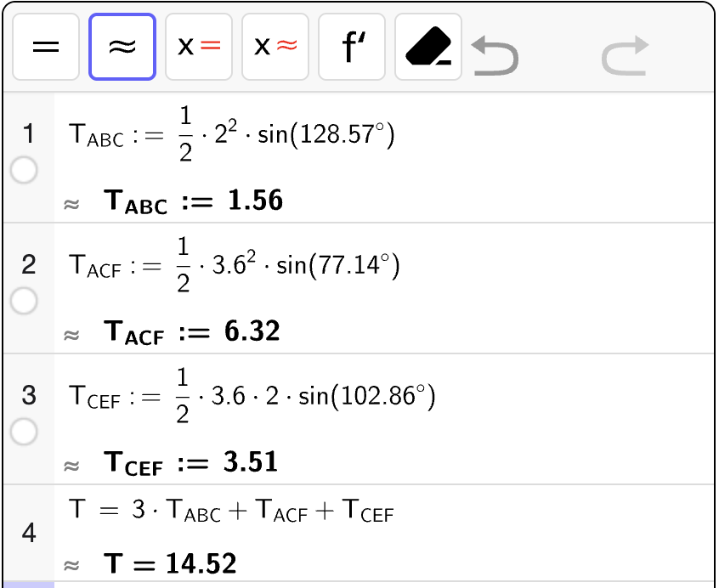Redo the last undone action
719x588 pixels.
[x=625, y=55]
